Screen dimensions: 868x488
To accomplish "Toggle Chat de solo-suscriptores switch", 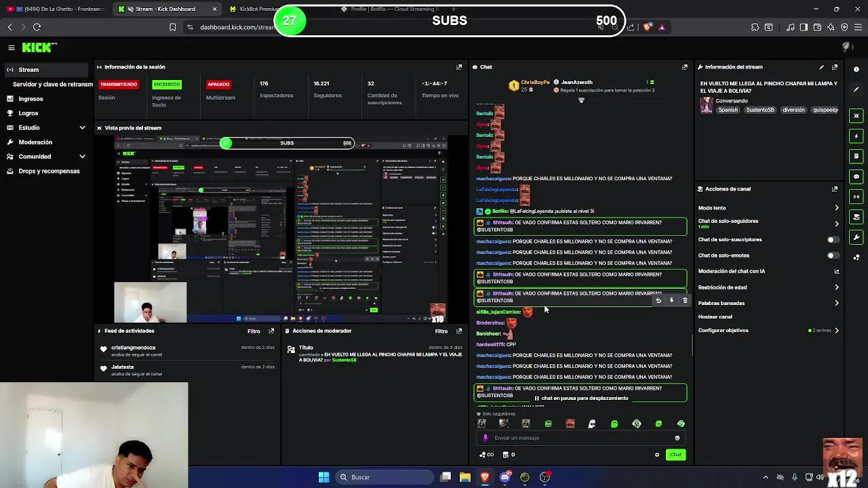I will 833,239.
